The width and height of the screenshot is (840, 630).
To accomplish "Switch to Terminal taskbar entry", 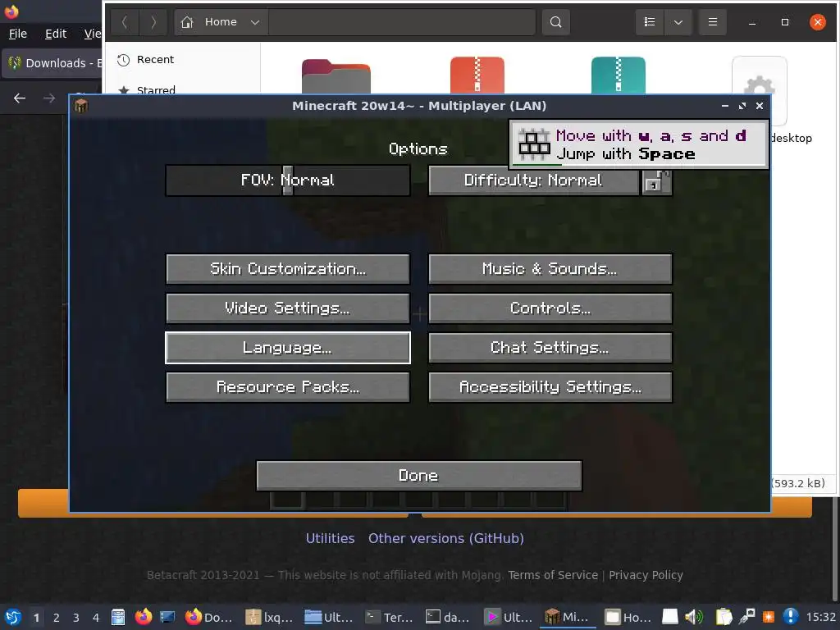I will tap(388, 617).
